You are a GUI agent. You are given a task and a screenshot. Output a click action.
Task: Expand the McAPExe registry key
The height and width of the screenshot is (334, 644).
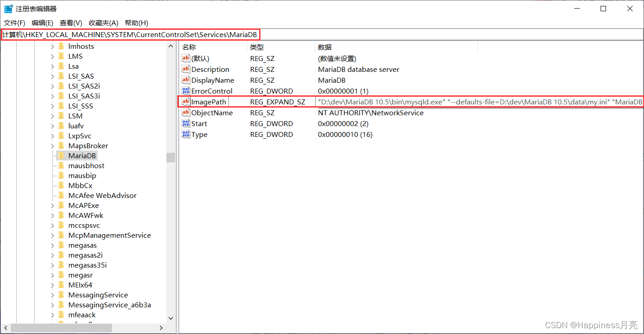click(53, 205)
